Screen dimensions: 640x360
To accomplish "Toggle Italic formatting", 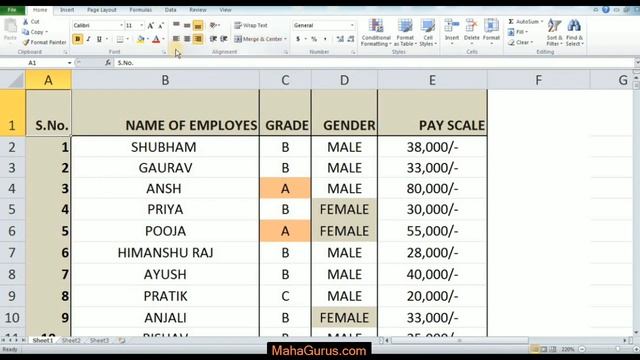I will [88, 39].
